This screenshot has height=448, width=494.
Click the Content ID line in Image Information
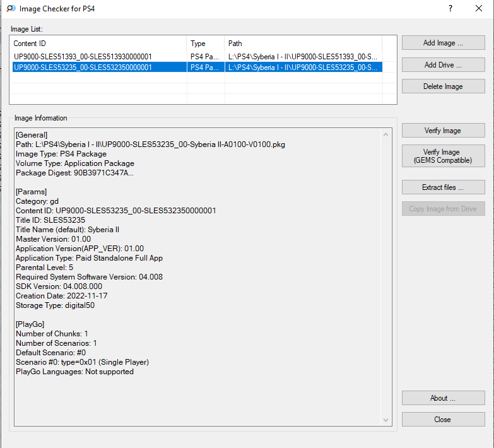pyautogui.click(x=116, y=211)
